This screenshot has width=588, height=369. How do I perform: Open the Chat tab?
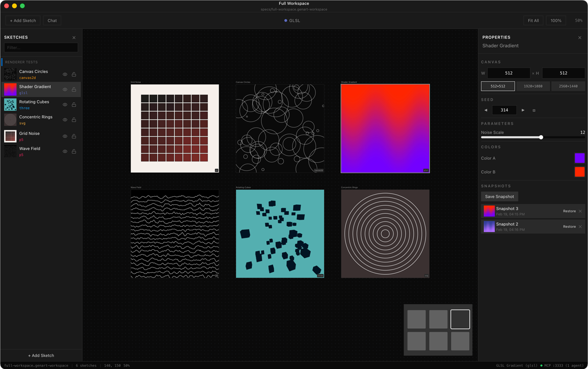(x=51, y=20)
